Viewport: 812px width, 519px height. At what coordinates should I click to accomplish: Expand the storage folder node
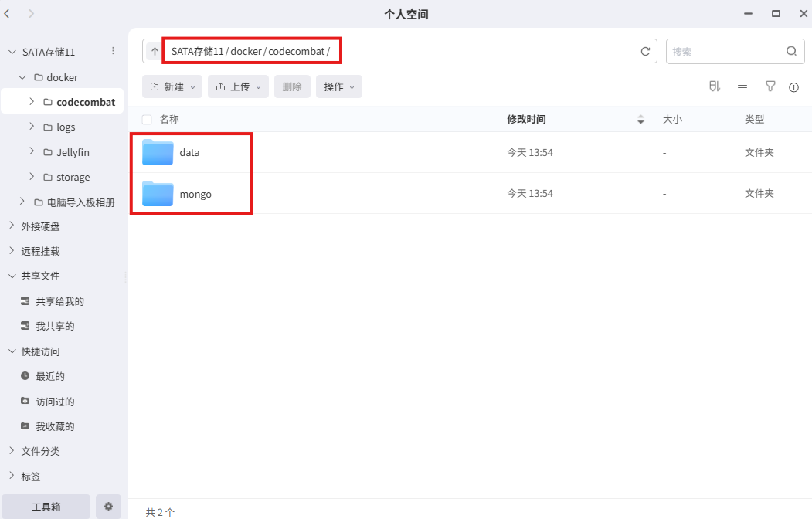tap(32, 176)
